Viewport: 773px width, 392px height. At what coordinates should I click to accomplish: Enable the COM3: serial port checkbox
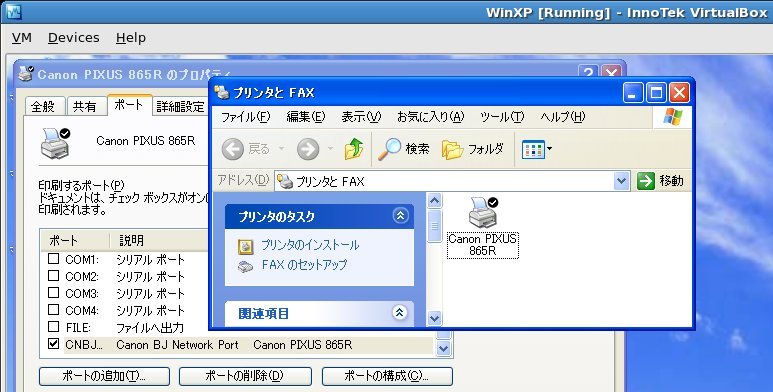(53, 293)
